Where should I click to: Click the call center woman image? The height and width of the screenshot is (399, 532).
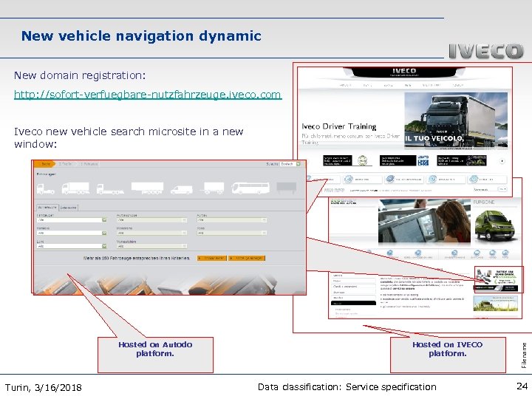424,221
